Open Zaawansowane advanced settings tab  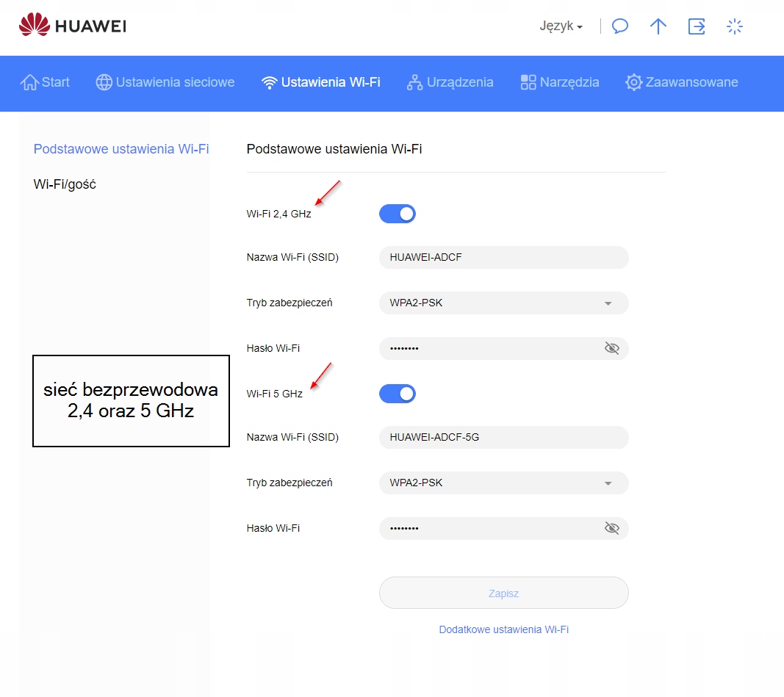point(682,82)
